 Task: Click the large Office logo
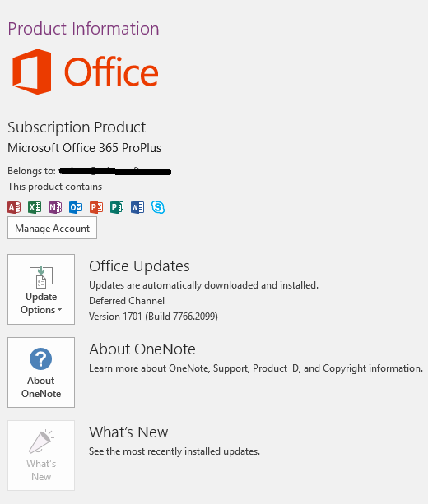point(86,72)
